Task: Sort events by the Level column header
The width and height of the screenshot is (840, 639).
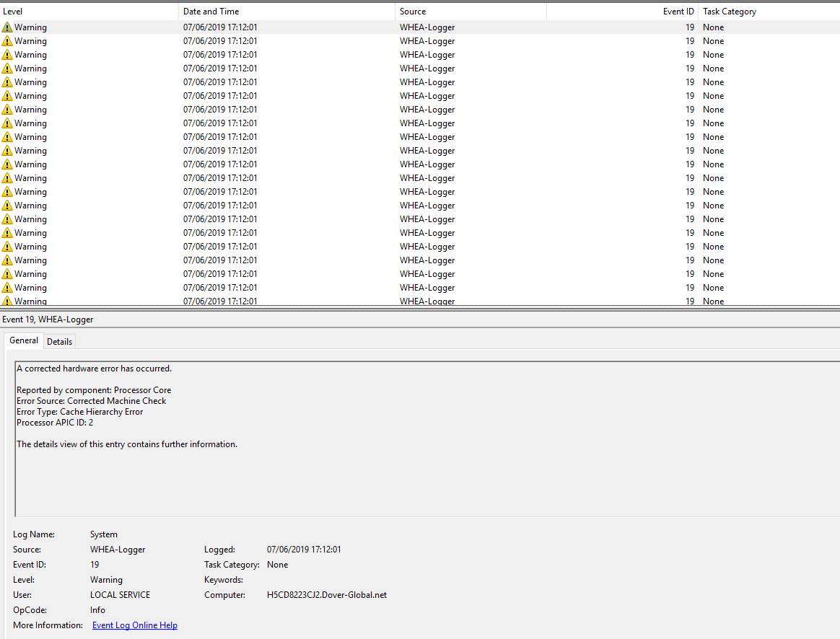Action: click(x=87, y=11)
